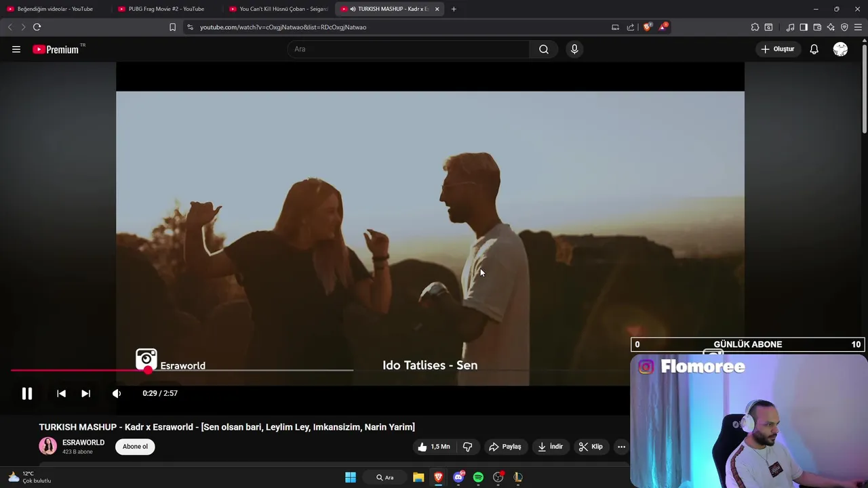Skip to the next video
The image size is (868, 488).
coord(85,394)
